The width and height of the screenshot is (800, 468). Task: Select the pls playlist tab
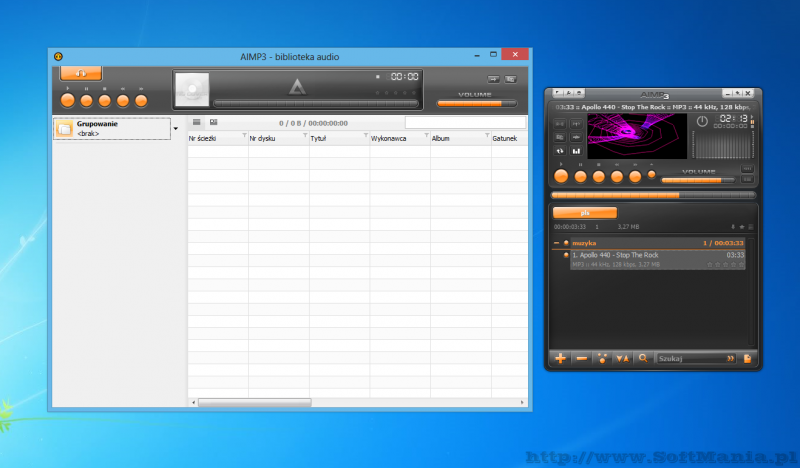tap(584, 213)
